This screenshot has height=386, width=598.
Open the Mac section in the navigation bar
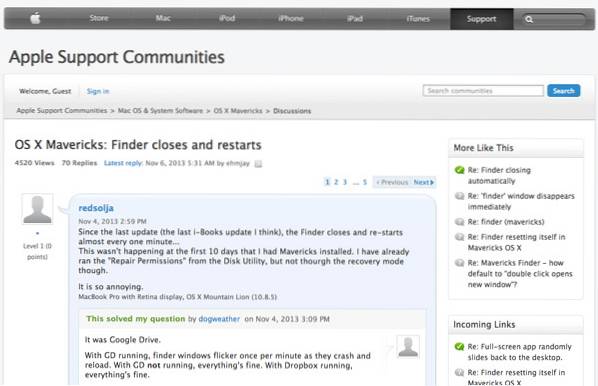[x=163, y=18]
